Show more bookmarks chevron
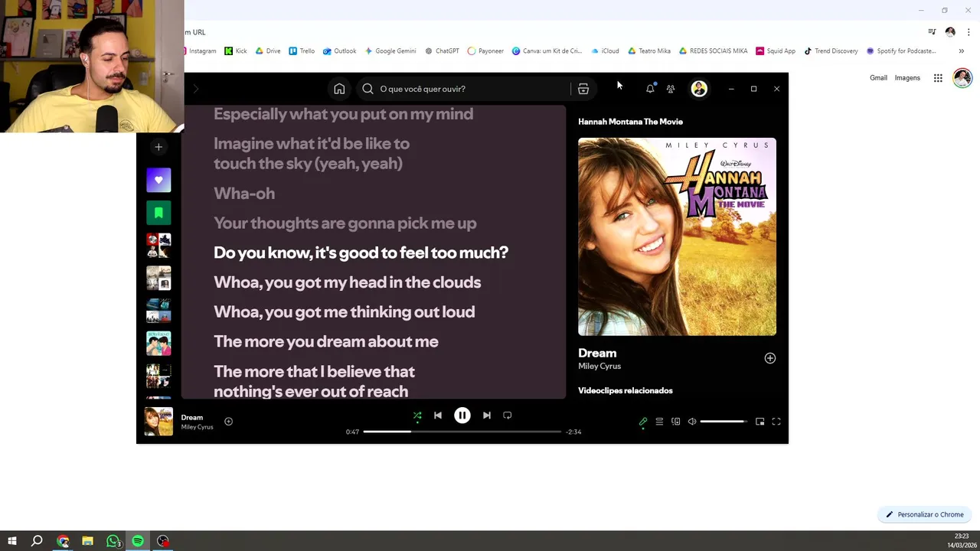This screenshot has width=980, height=551. click(x=962, y=51)
